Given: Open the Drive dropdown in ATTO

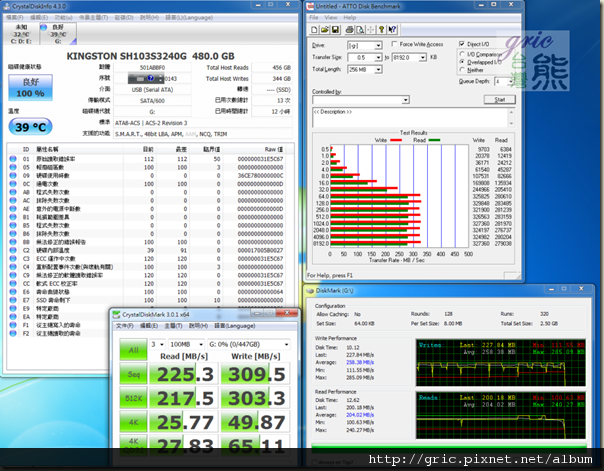Looking at the screenshot, I should pyautogui.click(x=378, y=45).
